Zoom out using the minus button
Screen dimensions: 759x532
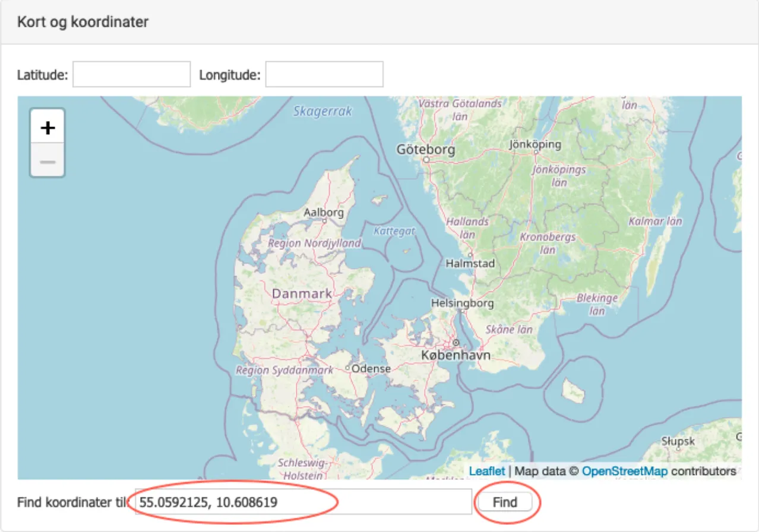click(x=48, y=161)
